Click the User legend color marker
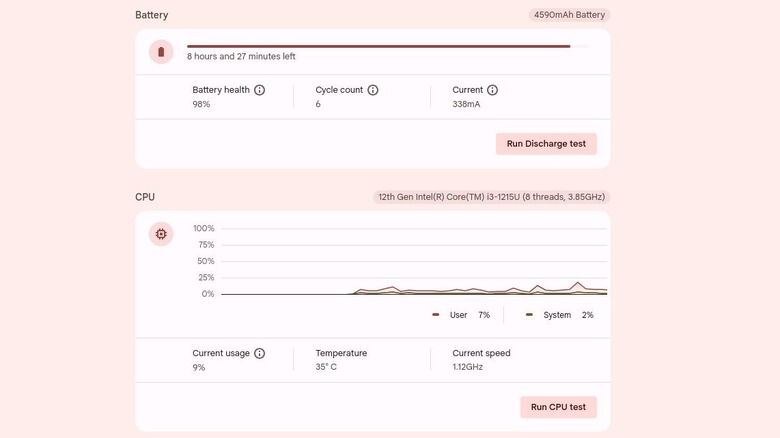Image resolution: width=780 pixels, height=438 pixels. tap(436, 315)
